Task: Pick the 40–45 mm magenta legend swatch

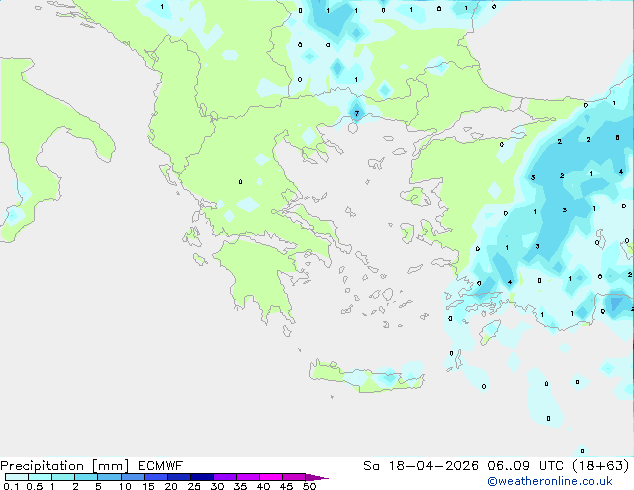Action: (x=271, y=477)
